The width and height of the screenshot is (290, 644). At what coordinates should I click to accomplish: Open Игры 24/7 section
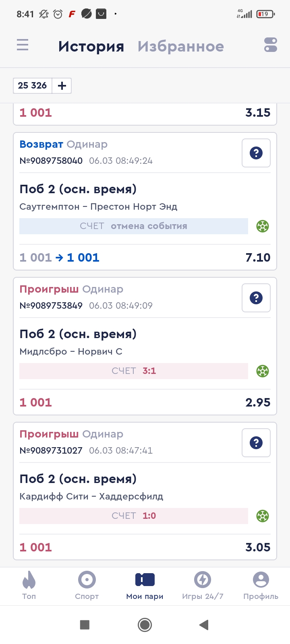[x=203, y=586]
